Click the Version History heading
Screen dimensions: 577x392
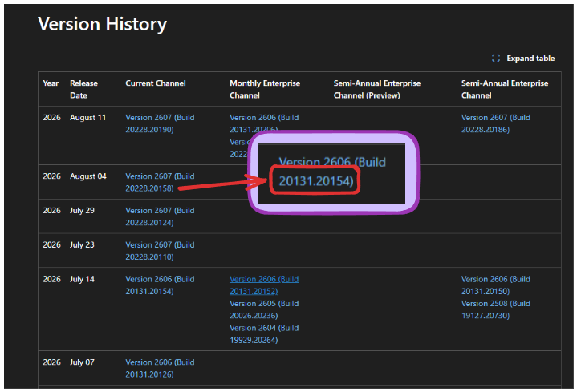(102, 24)
